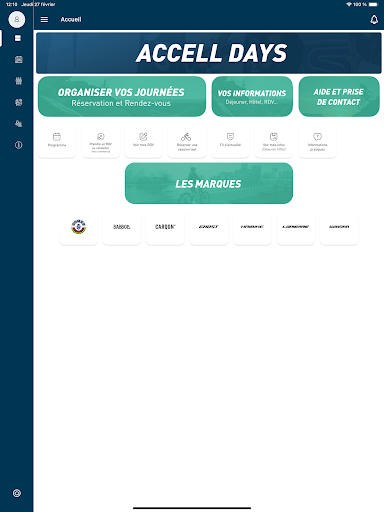Screen dimensions: 384x512
Task: Open the hamburger menu
Action: (44, 19)
